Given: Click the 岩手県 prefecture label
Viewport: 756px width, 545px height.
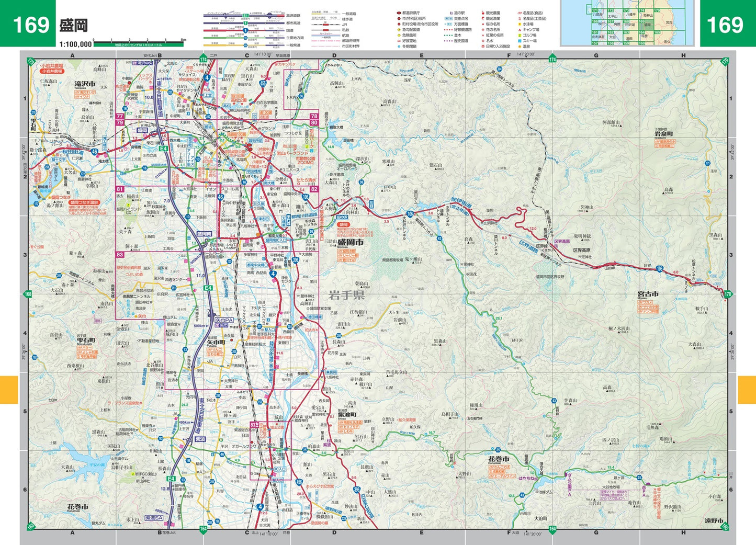Looking at the screenshot, I should pos(346,295).
